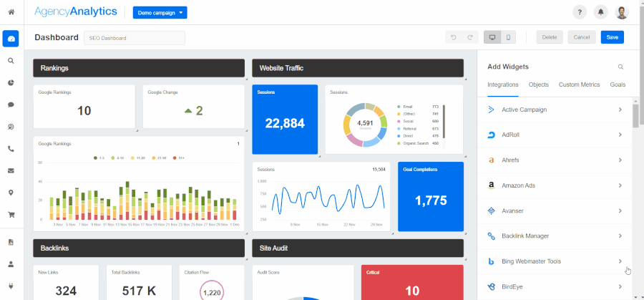Click the Backlink Manager link icon
Screen dimensions: 644x300
coord(491,236)
